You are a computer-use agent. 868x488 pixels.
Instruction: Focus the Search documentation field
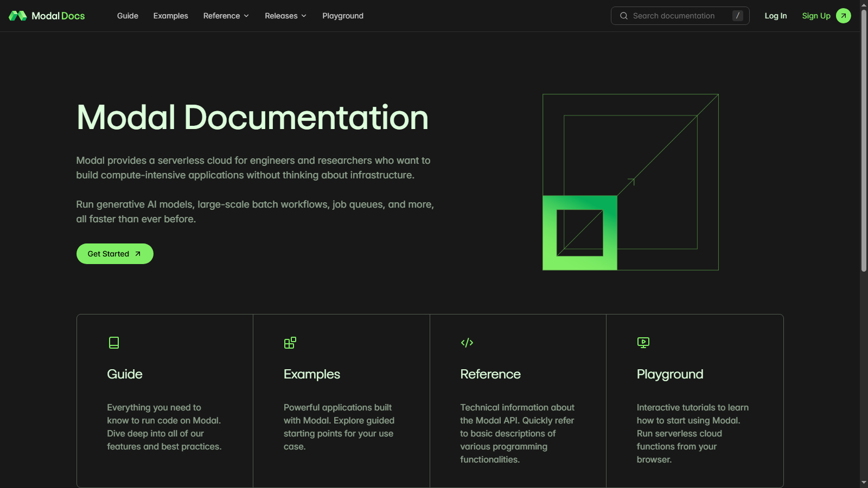[x=680, y=16]
